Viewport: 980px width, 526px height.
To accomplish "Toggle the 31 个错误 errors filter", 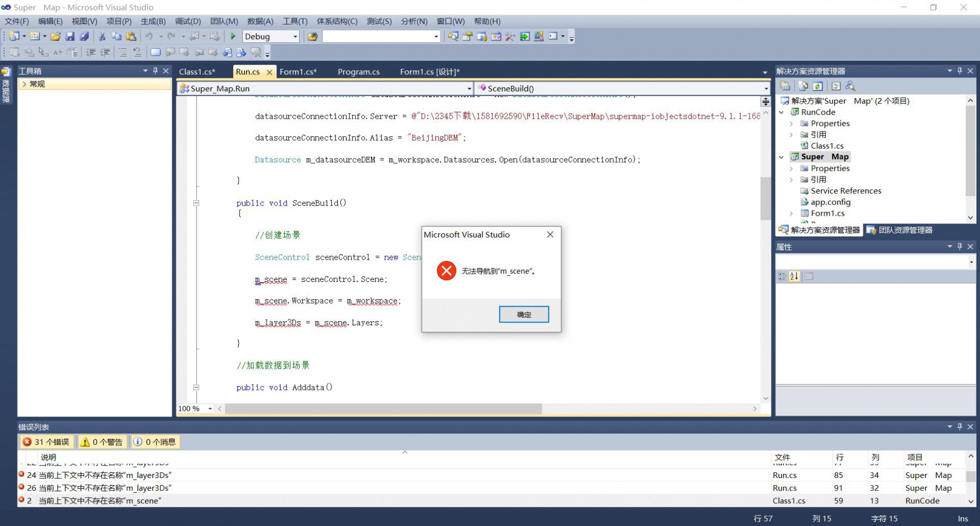I will (46, 442).
